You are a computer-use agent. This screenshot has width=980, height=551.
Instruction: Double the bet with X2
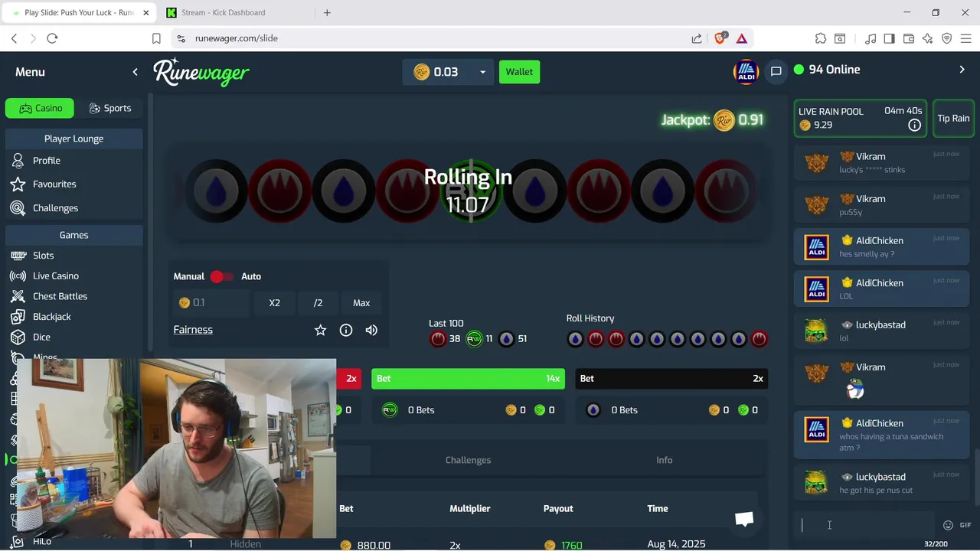pyautogui.click(x=274, y=303)
